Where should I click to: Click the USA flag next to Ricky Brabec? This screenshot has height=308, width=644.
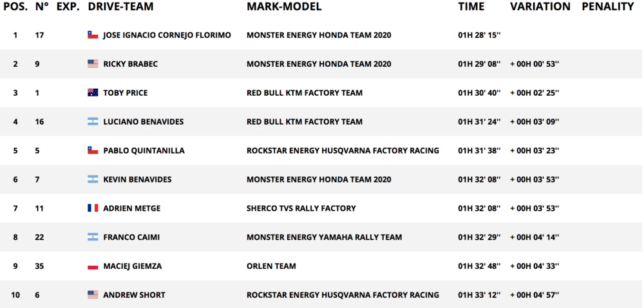(x=93, y=64)
